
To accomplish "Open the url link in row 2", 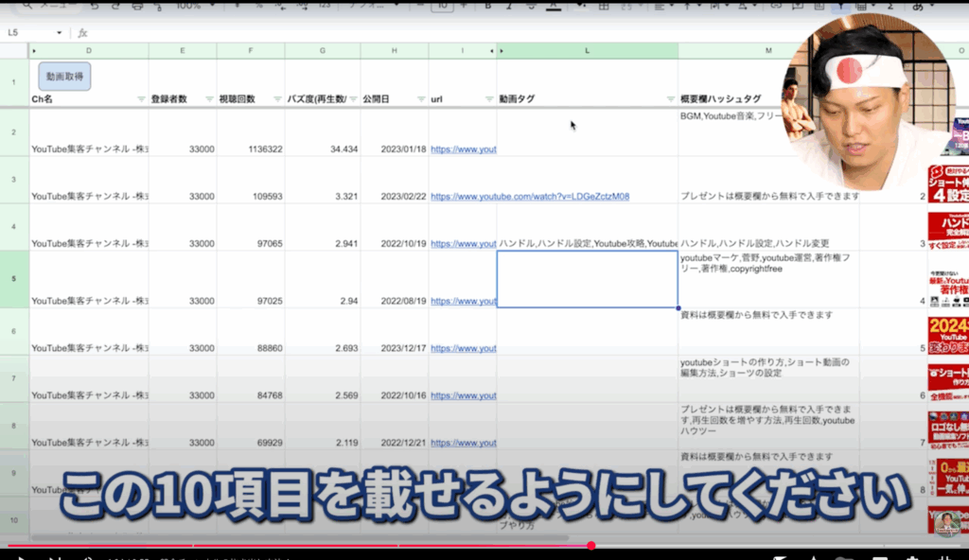I will click(x=463, y=149).
